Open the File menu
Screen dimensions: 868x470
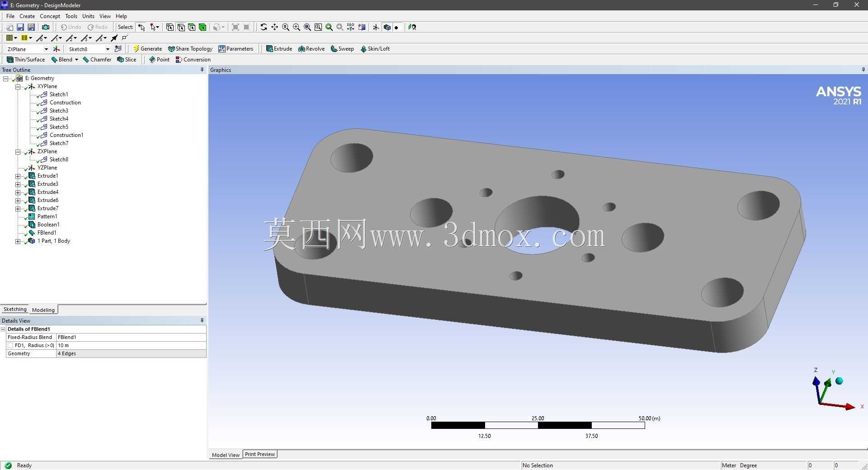10,16
